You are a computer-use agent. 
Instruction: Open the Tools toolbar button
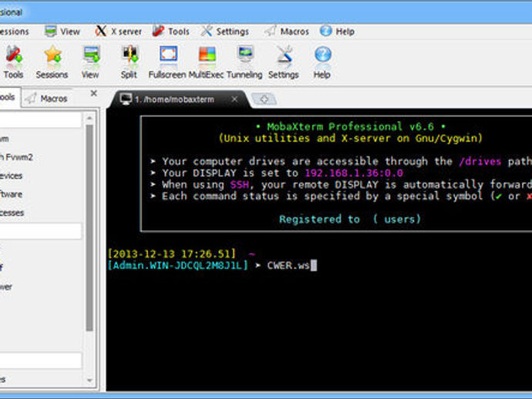[14, 62]
